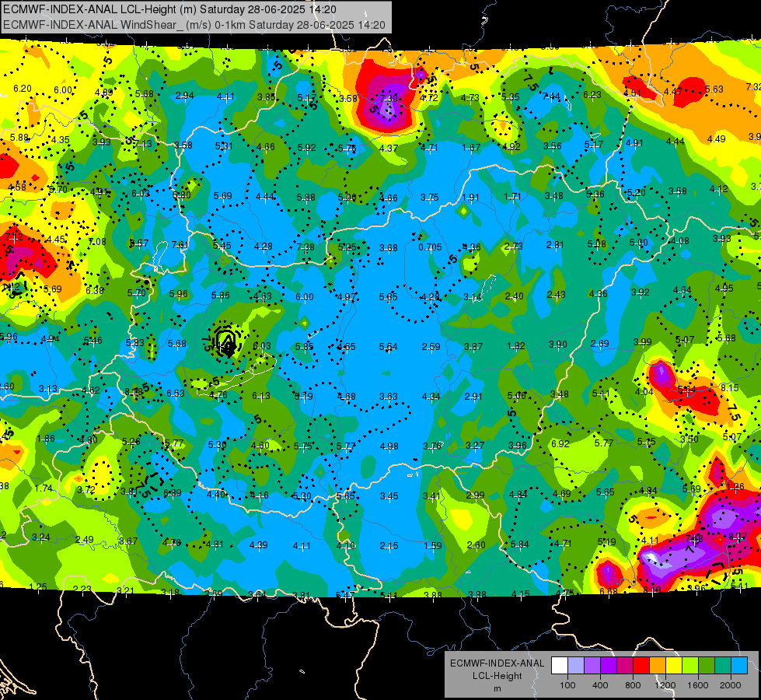The width and height of the screenshot is (761, 700).
Task: Click the WindShear 0-1km title line
Action: pyautogui.click(x=194, y=25)
